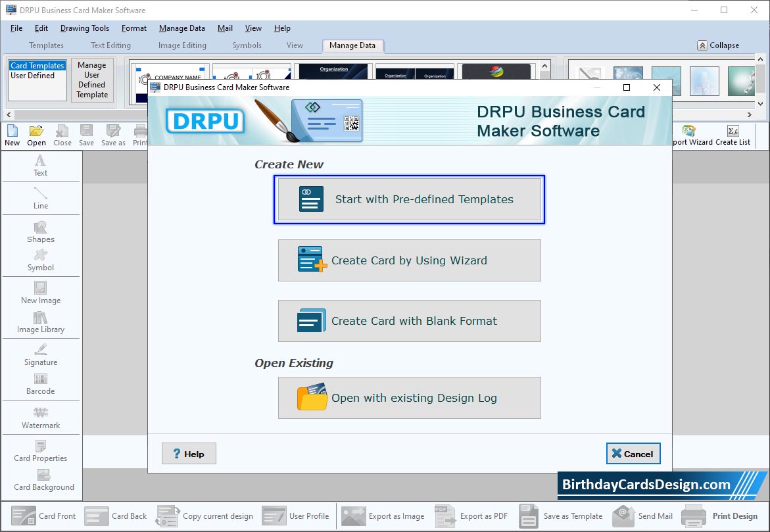This screenshot has height=532, width=770.
Task: Click the template gallery scroll up arrow
Action: (544, 66)
